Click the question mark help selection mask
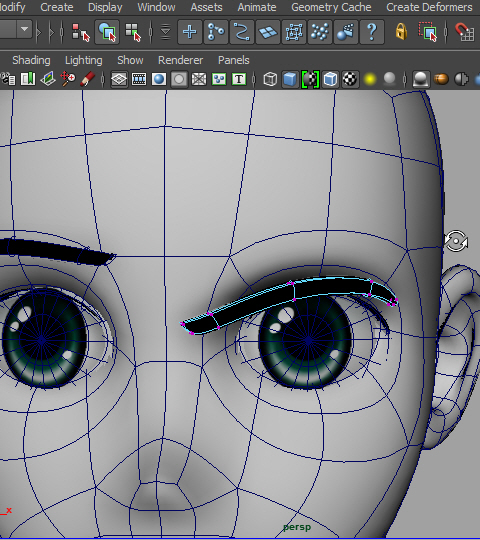This screenshot has width=480, height=540. click(x=372, y=32)
